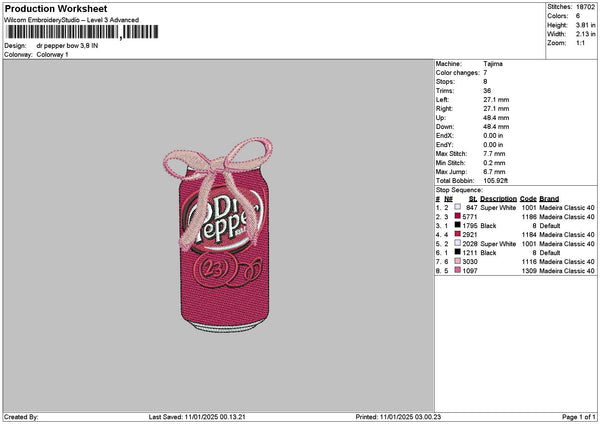Select stitch count '5771' in stop 2
This screenshot has height=424, width=600.
[x=470, y=217]
